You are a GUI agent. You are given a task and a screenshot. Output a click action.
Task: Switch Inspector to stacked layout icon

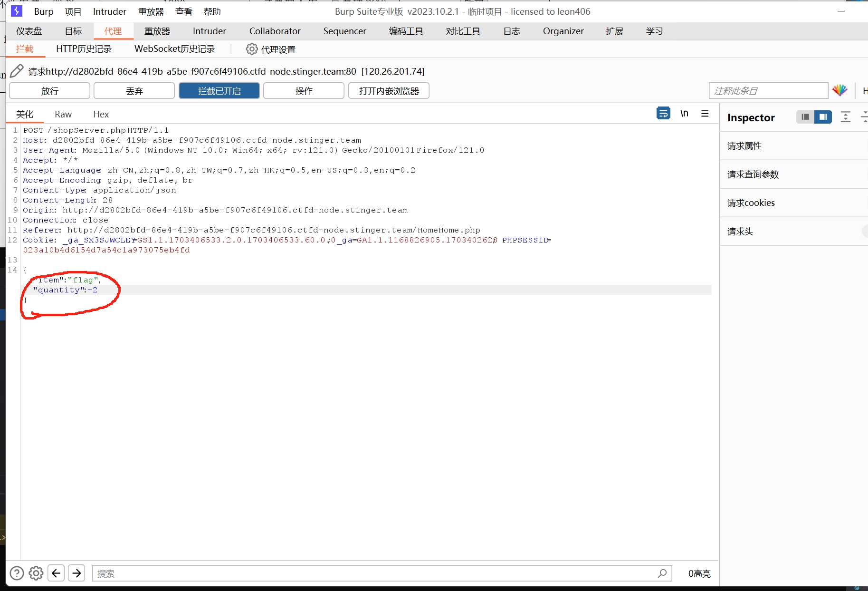pos(805,117)
